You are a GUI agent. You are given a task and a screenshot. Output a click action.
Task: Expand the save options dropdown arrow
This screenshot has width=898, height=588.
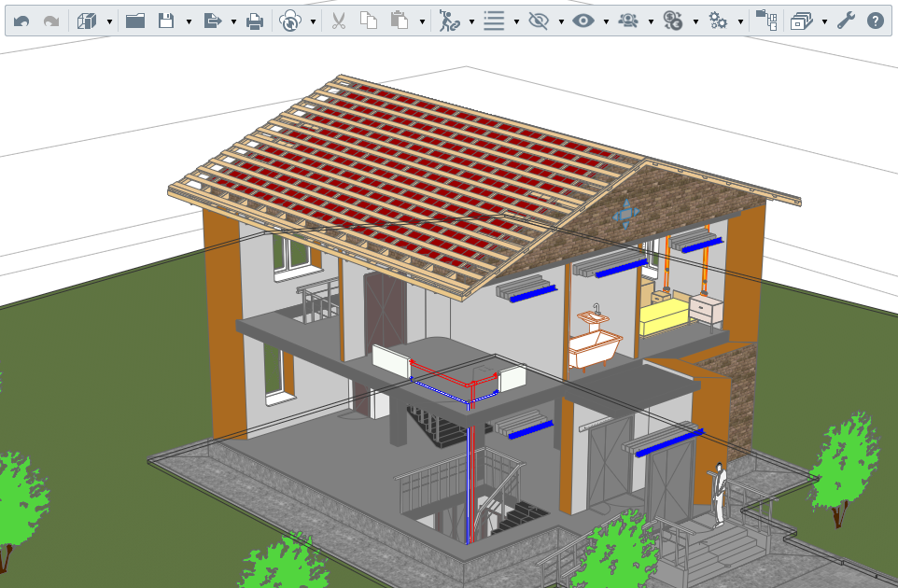pos(189,22)
